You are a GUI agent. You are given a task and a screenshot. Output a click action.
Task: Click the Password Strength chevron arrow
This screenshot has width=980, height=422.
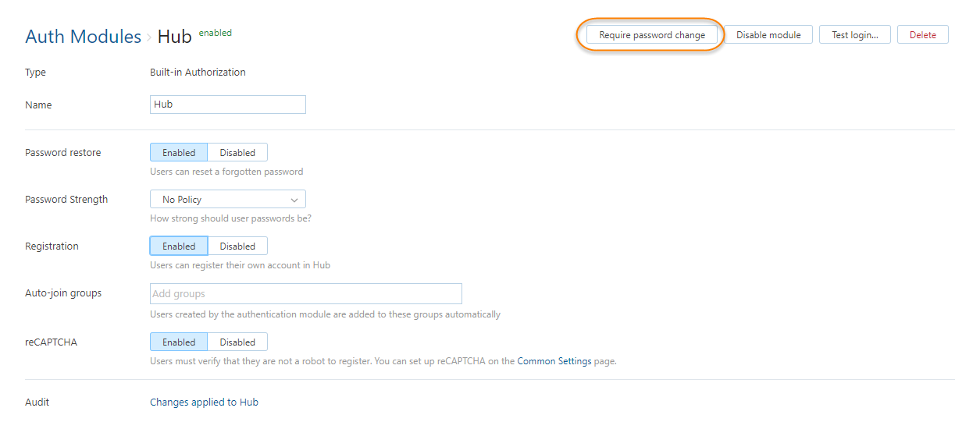[294, 200]
